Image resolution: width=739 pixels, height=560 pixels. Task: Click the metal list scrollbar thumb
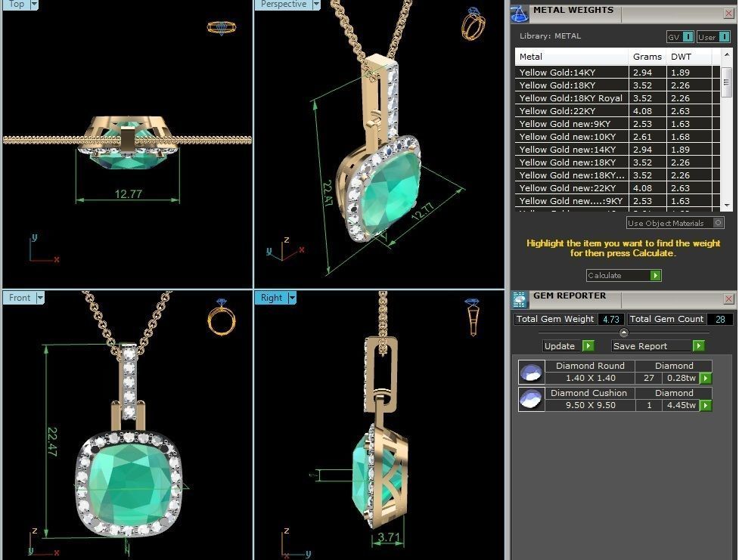point(726,82)
